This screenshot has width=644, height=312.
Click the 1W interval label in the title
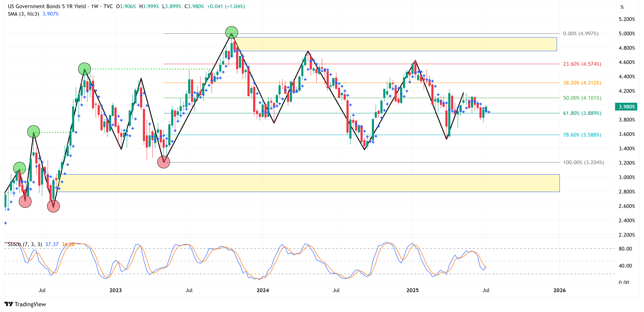point(94,7)
